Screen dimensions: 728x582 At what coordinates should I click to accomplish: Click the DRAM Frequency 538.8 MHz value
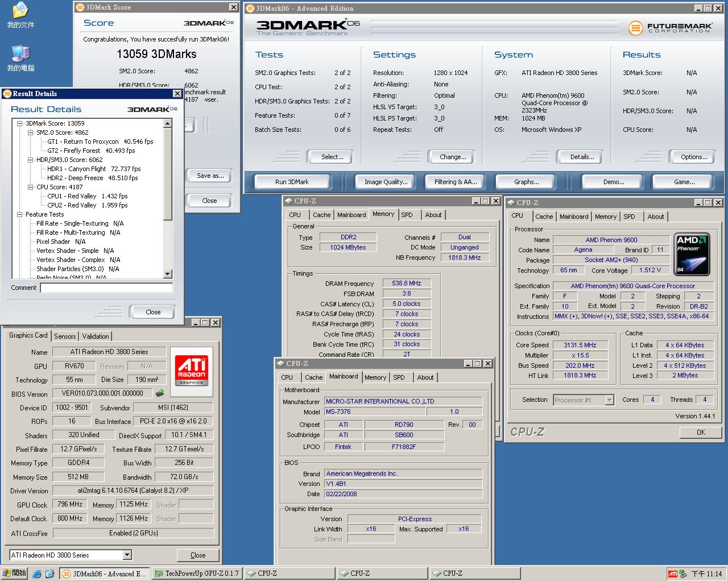(x=407, y=283)
